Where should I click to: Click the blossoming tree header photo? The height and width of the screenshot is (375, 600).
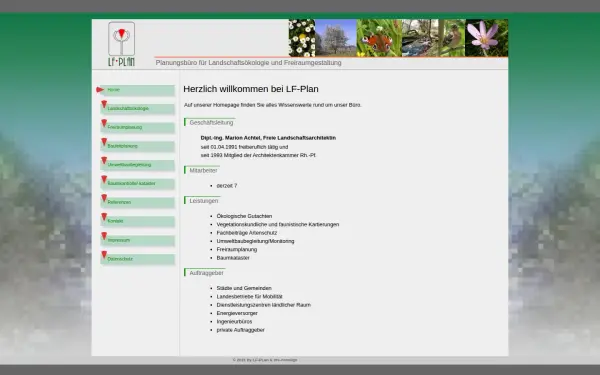click(x=336, y=38)
